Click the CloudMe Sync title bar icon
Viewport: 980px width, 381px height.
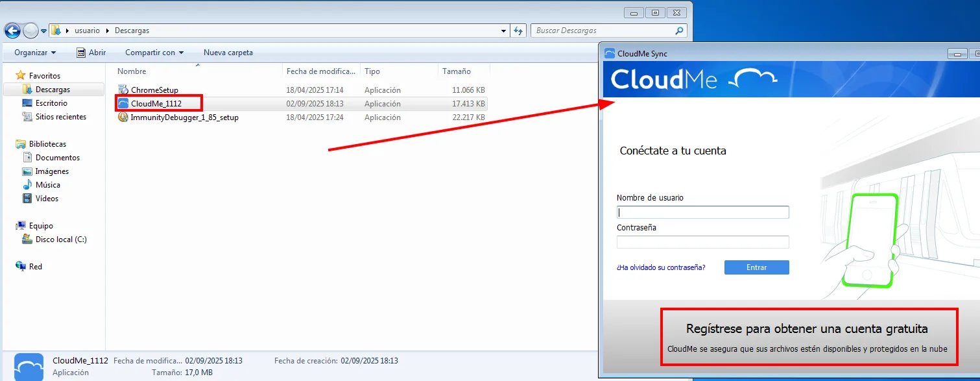click(x=610, y=53)
